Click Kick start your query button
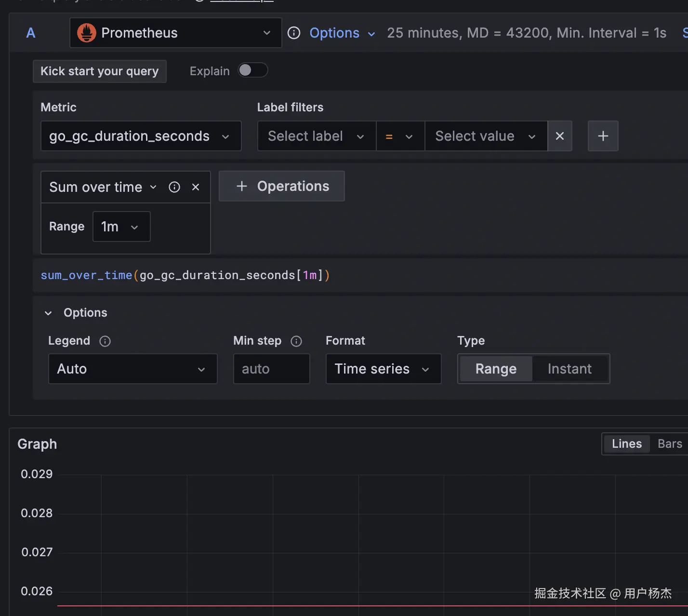Screen dimensions: 688x616 100,71
